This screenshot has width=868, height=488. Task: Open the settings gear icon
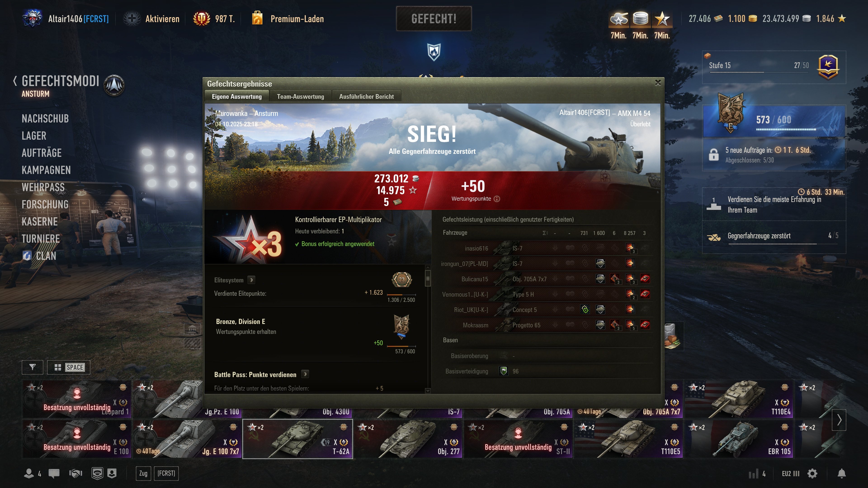point(812,474)
